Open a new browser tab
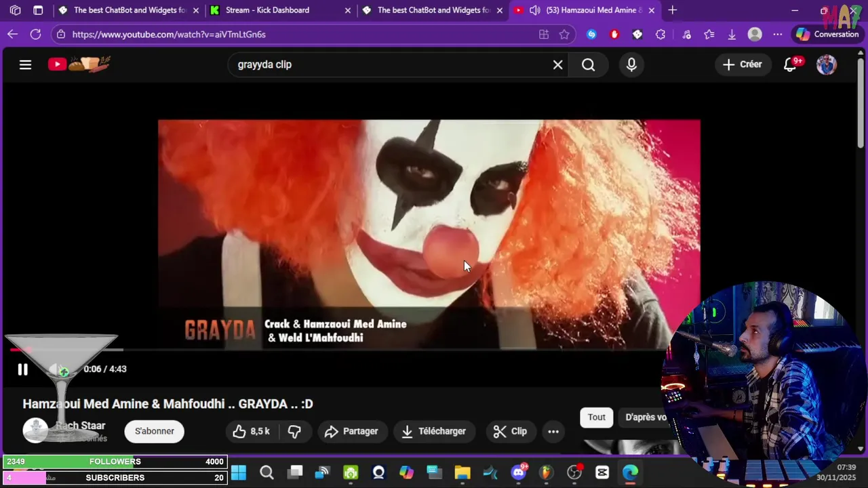The width and height of the screenshot is (868, 488). [672, 10]
